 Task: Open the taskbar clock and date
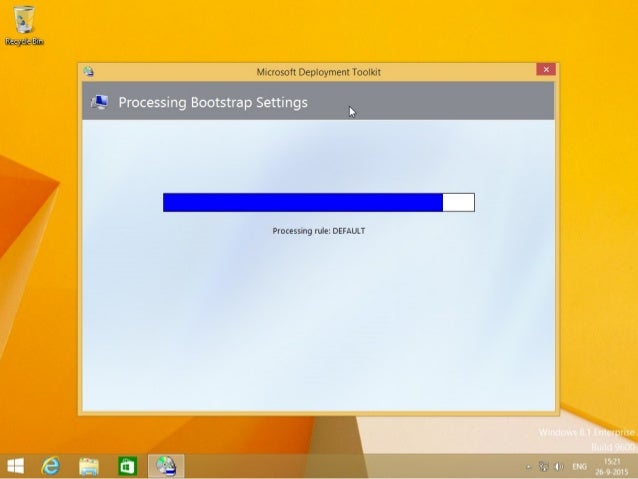point(612,467)
